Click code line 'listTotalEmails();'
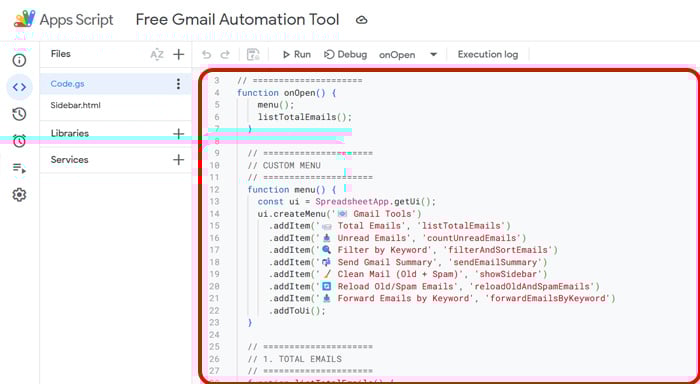This screenshot has width=700, height=384. [305, 117]
